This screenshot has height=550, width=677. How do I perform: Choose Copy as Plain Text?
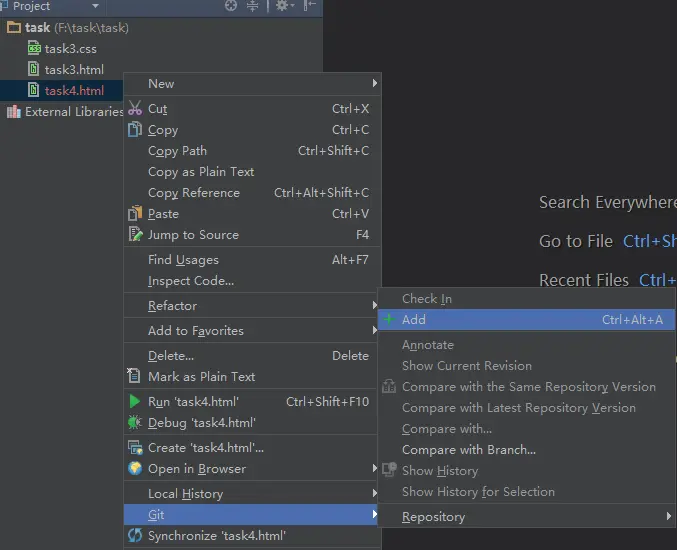(x=253, y=172)
